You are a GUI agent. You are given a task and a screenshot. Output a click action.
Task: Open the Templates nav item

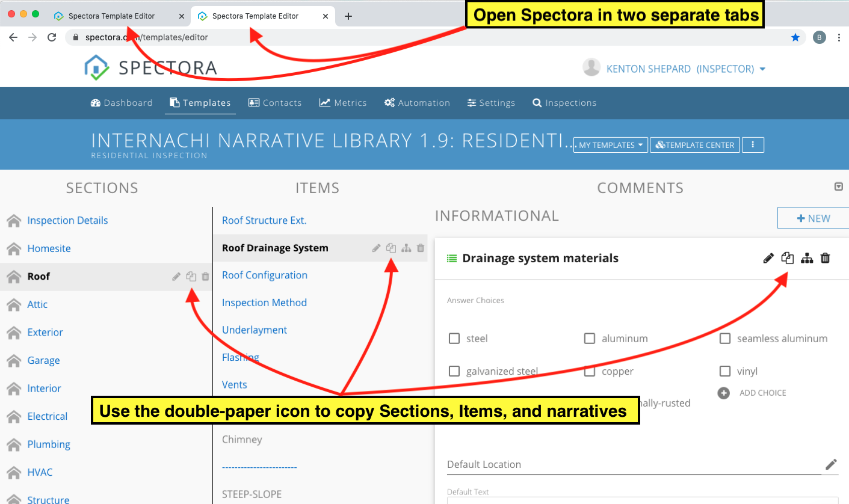pos(200,103)
